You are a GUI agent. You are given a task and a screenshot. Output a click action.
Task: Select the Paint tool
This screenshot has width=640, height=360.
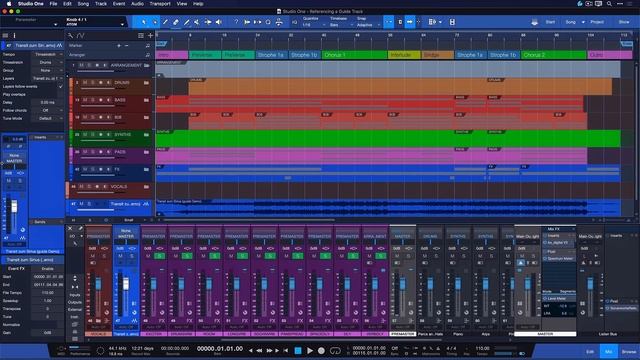187,22
